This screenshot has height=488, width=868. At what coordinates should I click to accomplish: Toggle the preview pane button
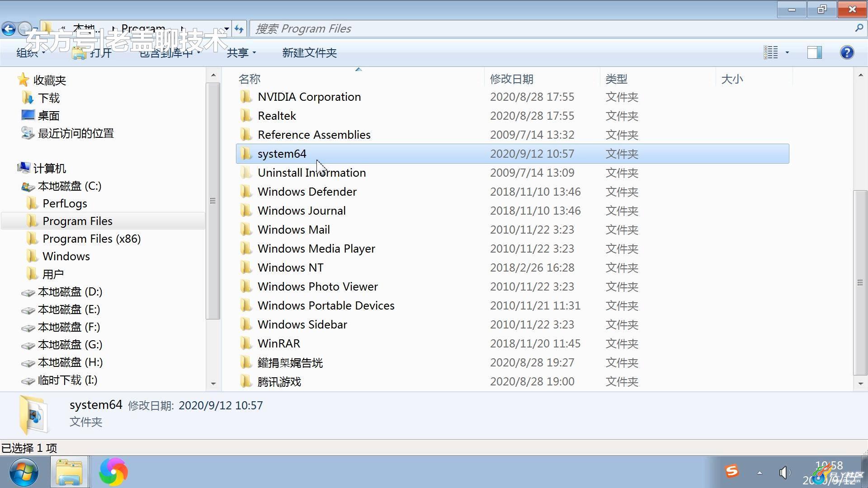[815, 52]
